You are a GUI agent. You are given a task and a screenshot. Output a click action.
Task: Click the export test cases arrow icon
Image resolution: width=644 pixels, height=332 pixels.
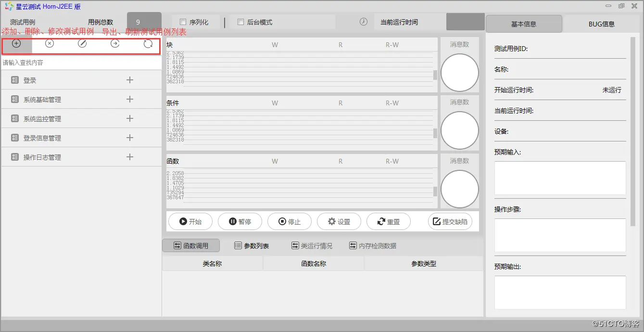point(115,44)
